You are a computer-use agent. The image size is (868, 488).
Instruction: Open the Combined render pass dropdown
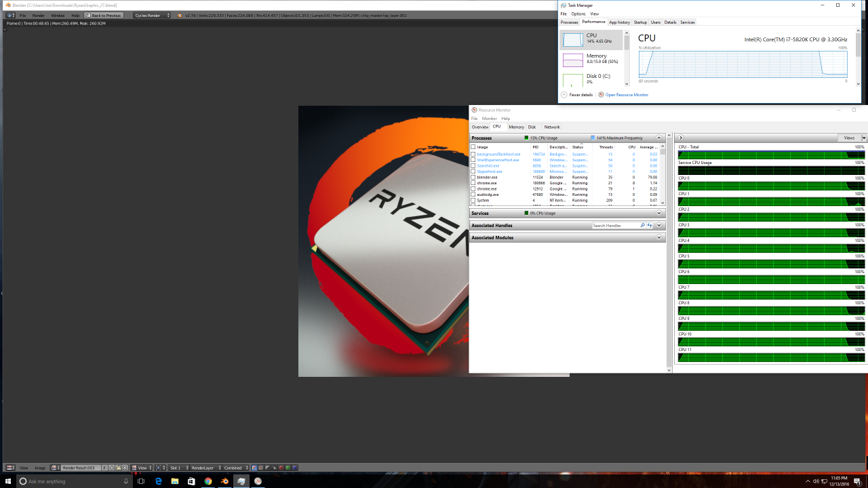[x=235, y=468]
